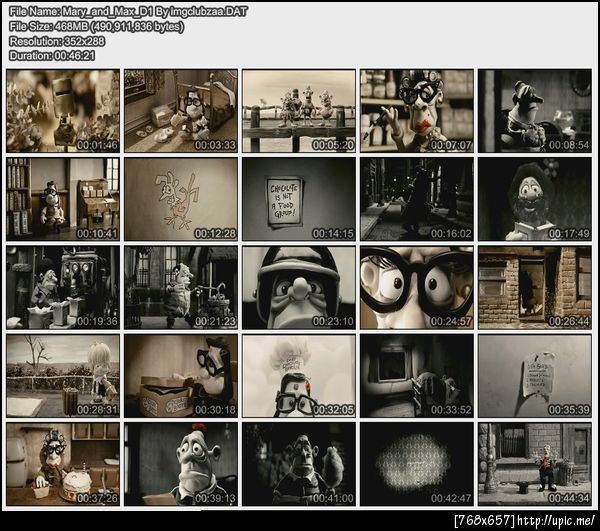The height and width of the screenshot is (531, 600).
Task: Open the thumbnail stamped 00:01:46
Action: (63, 111)
